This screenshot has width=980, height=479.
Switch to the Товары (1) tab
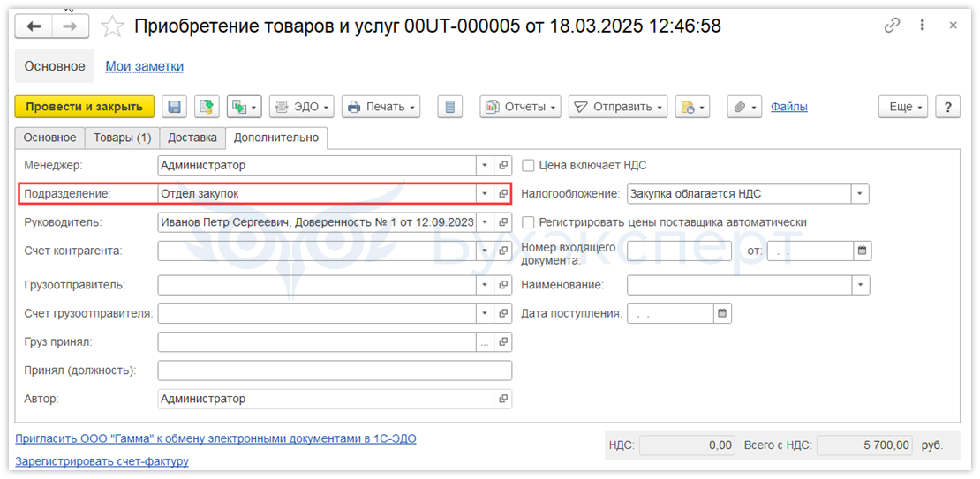pyautogui.click(x=123, y=138)
